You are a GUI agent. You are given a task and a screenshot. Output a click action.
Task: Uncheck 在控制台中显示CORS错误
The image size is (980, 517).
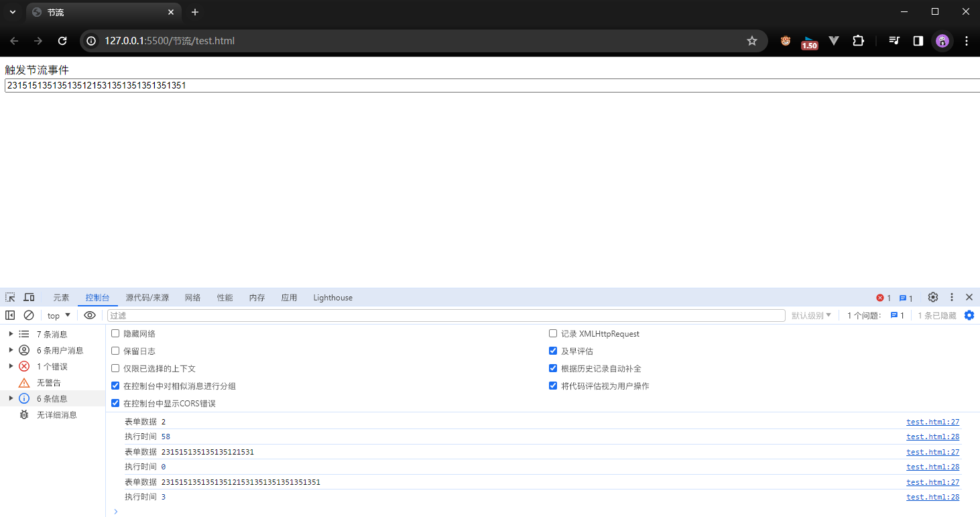115,403
